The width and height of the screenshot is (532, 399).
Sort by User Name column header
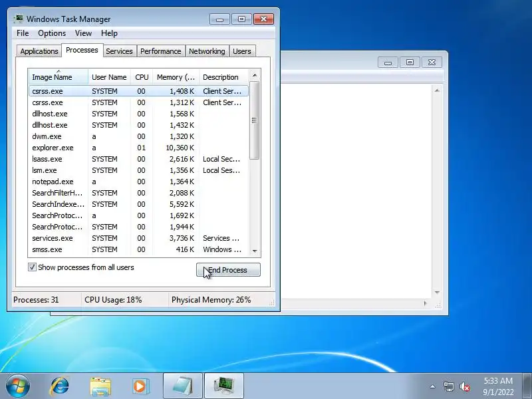pos(109,77)
